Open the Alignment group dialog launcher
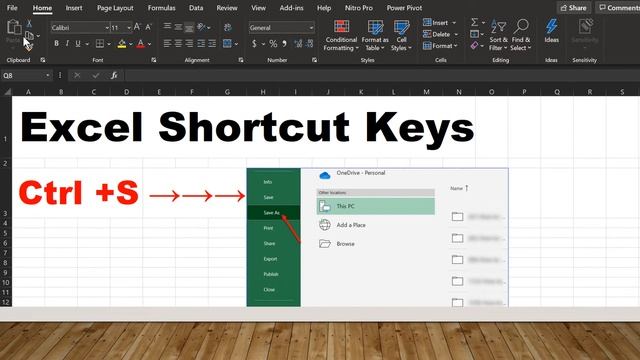 click(x=241, y=60)
